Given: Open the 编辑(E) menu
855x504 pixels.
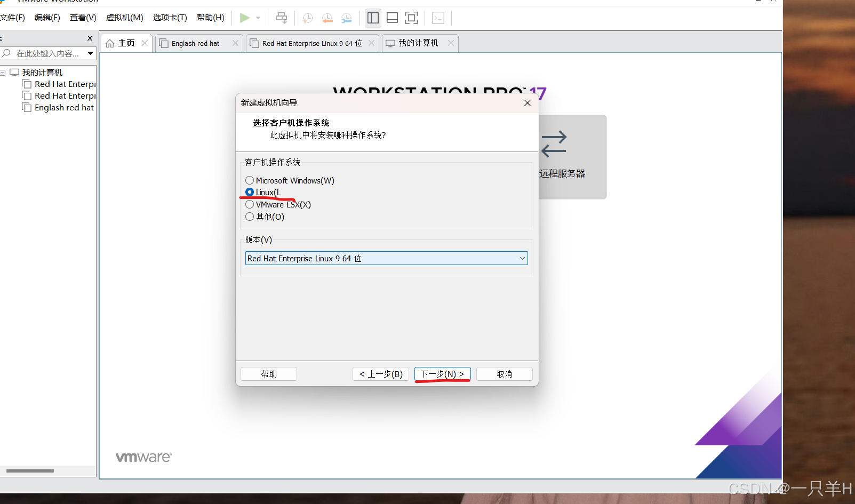Looking at the screenshot, I should [x=47, y=18].
